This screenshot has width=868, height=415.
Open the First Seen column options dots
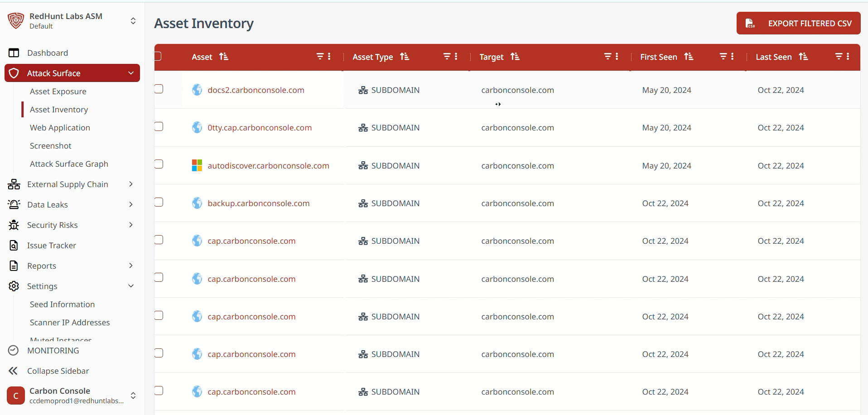pyautogui.click(x=733, y=57)
